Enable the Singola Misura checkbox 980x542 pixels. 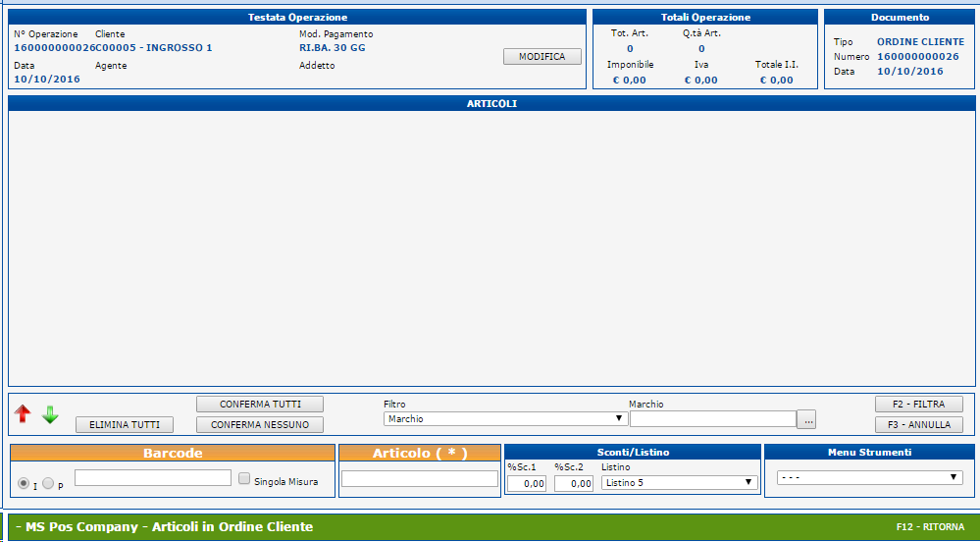click(245, 479)
